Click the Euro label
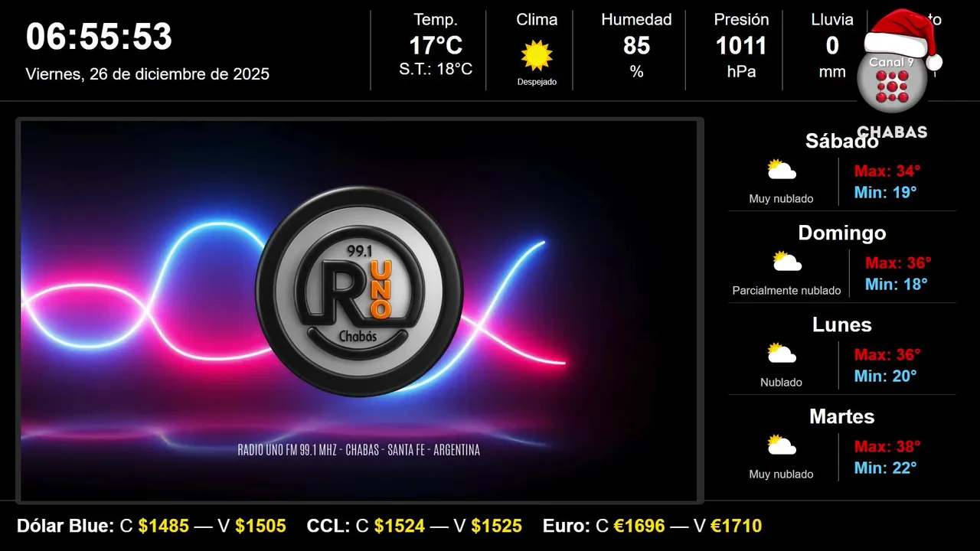The width and height of the screenshot is (980, 551). click(567, 526)
